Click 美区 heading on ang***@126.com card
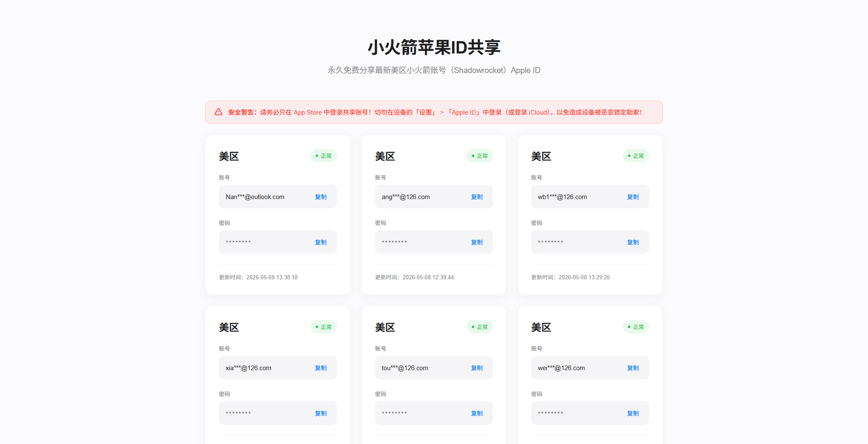The width and height of the screenshot is (868, 444). pyautogui.click(x=385, y=156)
